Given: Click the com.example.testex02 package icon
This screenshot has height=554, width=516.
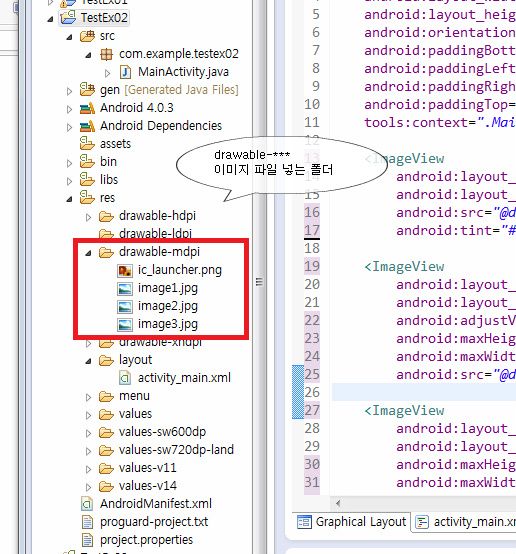Looking at the screenshot, I should [x=106, y=54].
